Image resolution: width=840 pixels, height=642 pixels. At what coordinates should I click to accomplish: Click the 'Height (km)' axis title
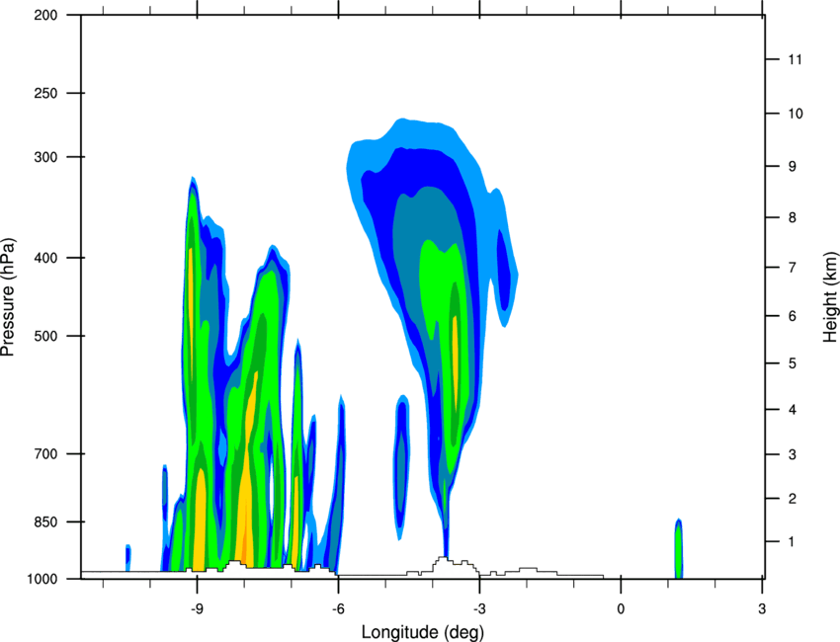point(830,296)
